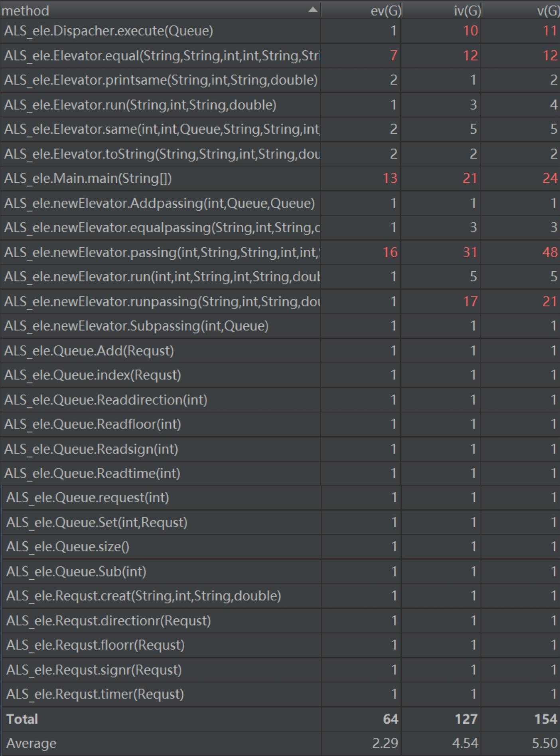Click the average ev(G) value 2.29
Image resolution: width=560 pixels, height=756 pixels.
385,743
